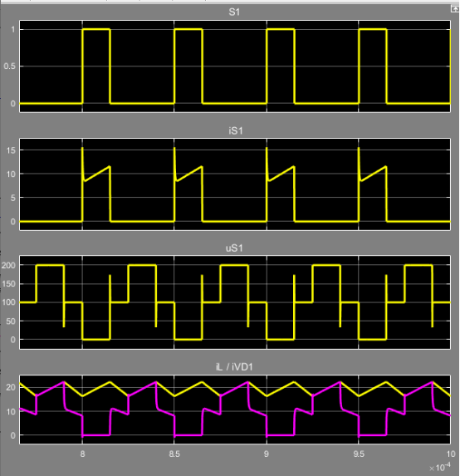Screen dimensions: 460x476
Task: Click the x-axis tick label 8.5
Action: tap(174, 454)
